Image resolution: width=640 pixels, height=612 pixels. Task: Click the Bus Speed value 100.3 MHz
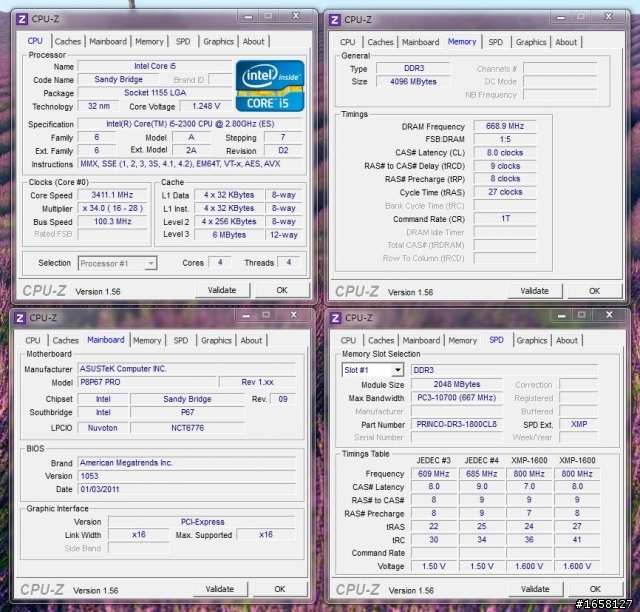pos(112,221)
